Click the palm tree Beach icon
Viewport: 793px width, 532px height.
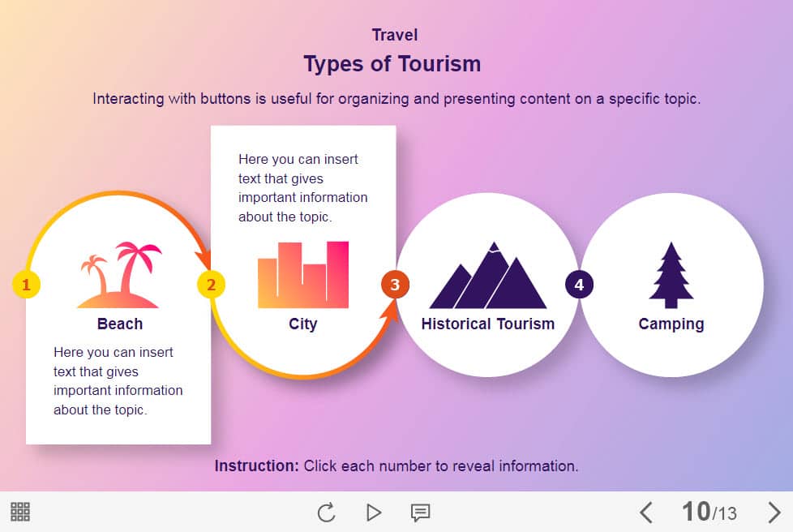pyautogui.click(x=119, y=275)
